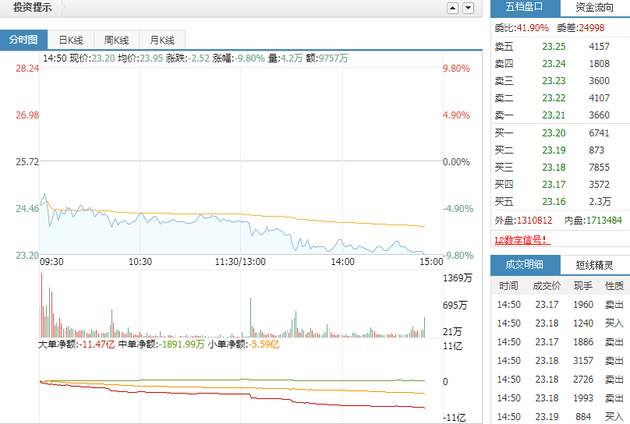Select the 五档盘口 tab
Viewport: 630px width, 424px height.
[525, 7]
